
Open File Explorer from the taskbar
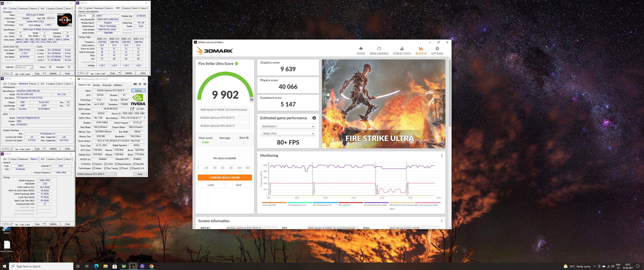click(x=105, y=266)
